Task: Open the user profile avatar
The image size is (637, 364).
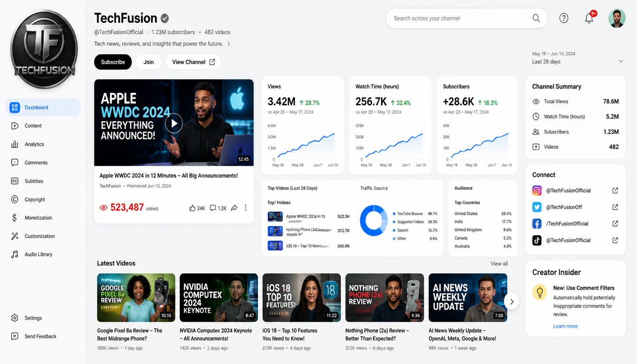Action: (x=617, y=18)
